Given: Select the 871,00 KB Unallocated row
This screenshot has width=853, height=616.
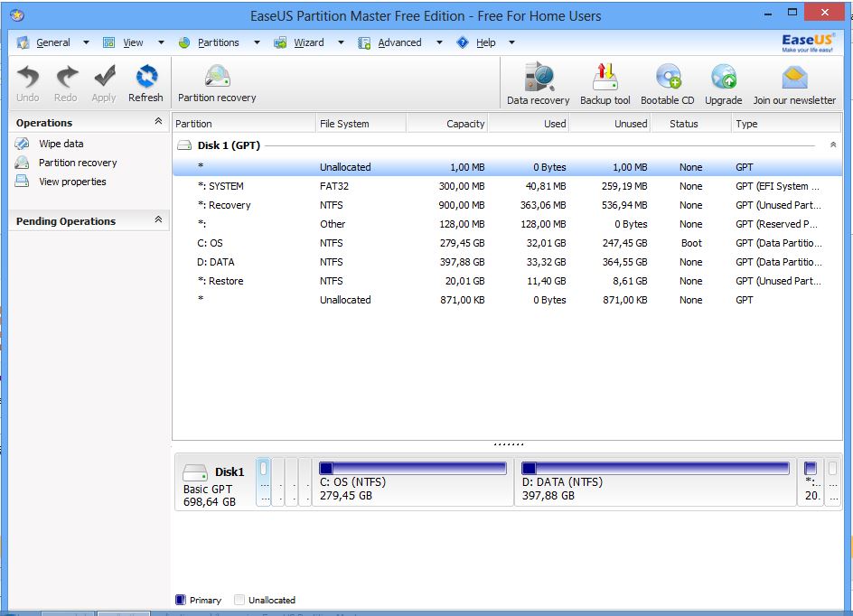Looking at the screenshot, I should tap(507, 300).
